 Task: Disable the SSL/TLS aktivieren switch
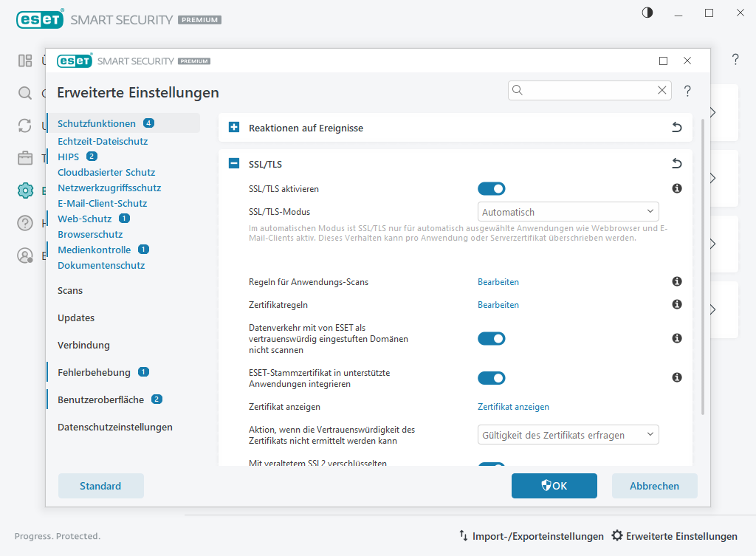pyautogui.click(x=491, y=189)
